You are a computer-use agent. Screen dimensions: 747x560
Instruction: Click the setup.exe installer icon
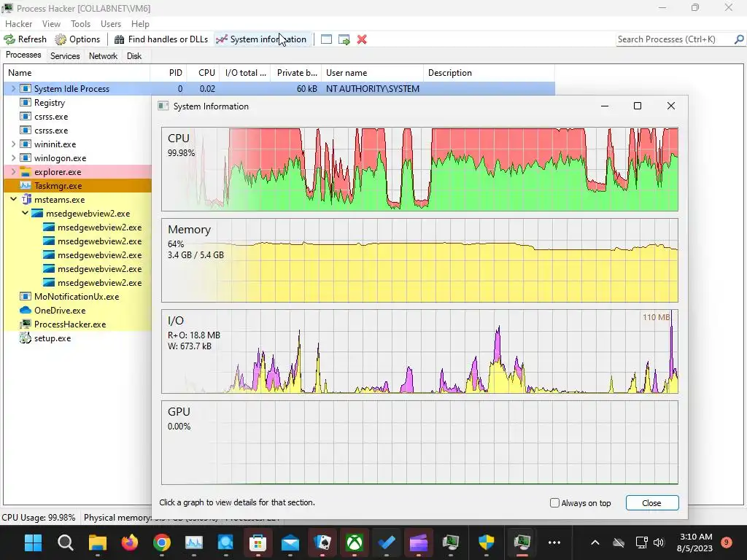click(x=26, y=338)
